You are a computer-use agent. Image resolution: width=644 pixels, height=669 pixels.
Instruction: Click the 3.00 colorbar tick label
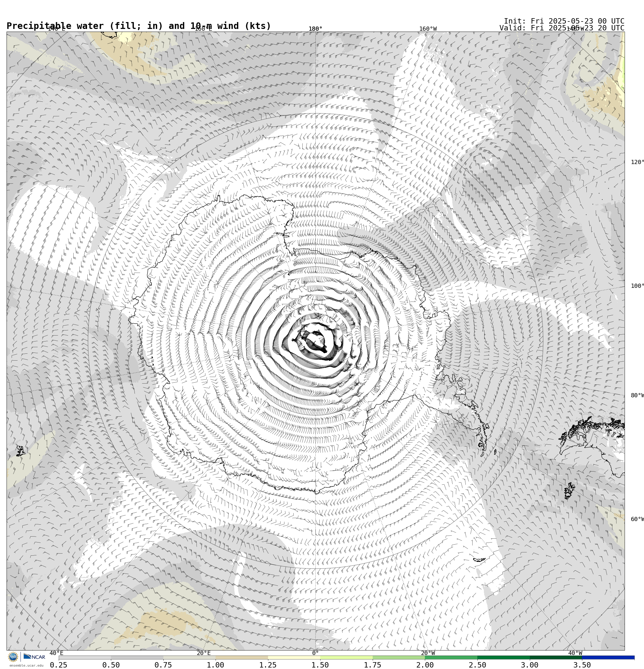click(530, 665)
